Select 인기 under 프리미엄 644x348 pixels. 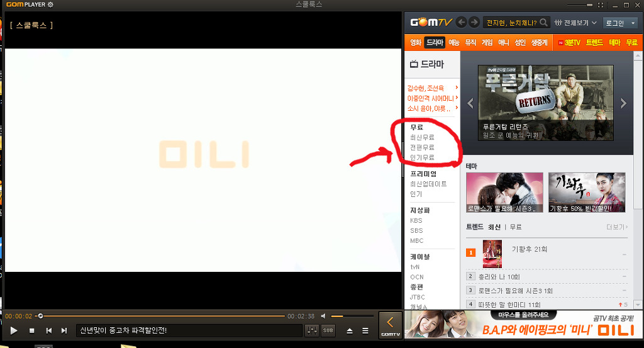pyautogui.click(x=416, y=194)
